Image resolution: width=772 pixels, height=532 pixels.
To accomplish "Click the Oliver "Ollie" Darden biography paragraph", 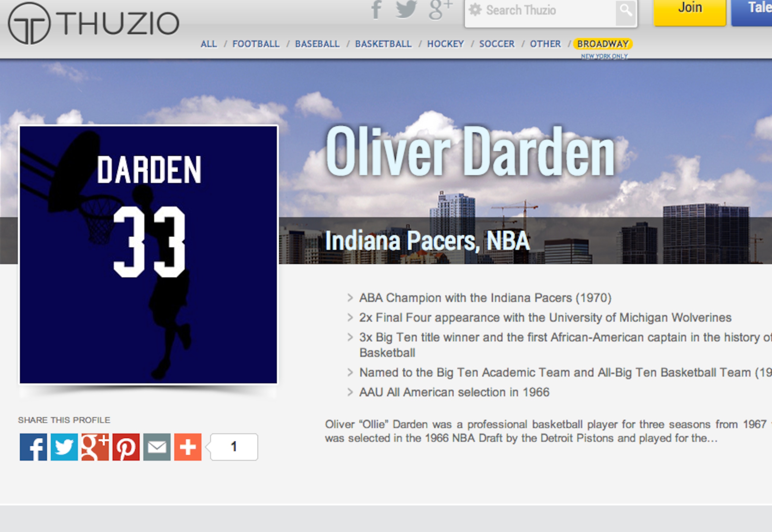I will 548,431.
